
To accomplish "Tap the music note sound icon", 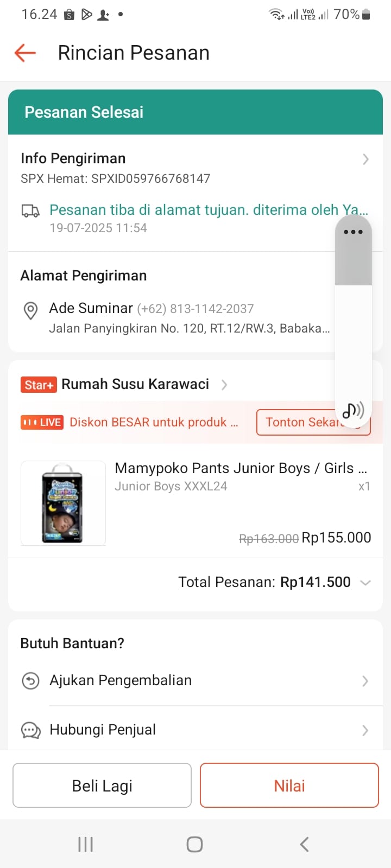I will point(353,411).
